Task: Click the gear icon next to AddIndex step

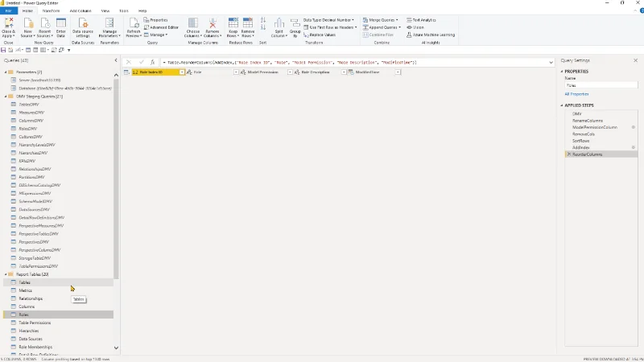Action: tap(633, 147)
